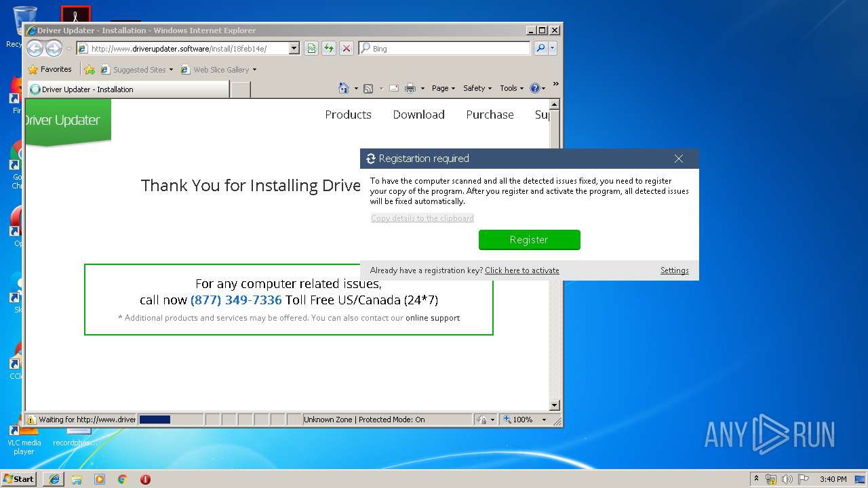Open the Products page link
This screenshot has width=868, height=488.
tap(348, 115)
